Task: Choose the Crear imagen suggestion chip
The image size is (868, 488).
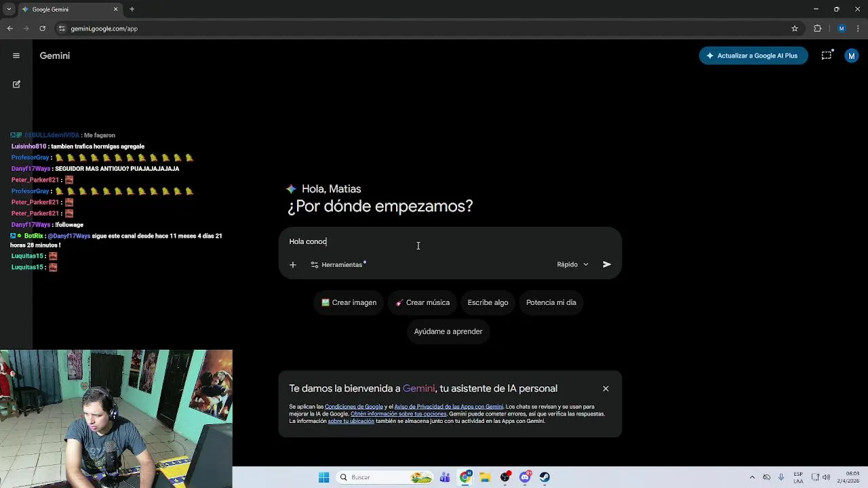Action: (349, 302)
